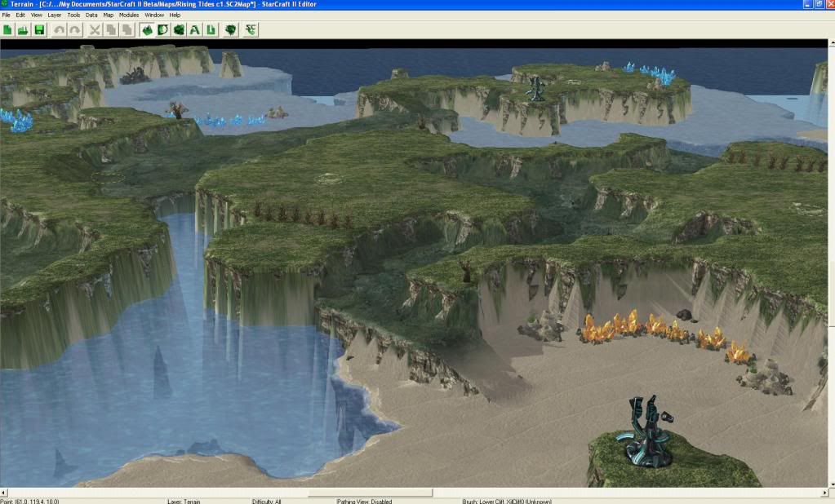Click the window title bar text
Image resolution: width=835 pixels, height=504 pixels.
click(163, 4)
